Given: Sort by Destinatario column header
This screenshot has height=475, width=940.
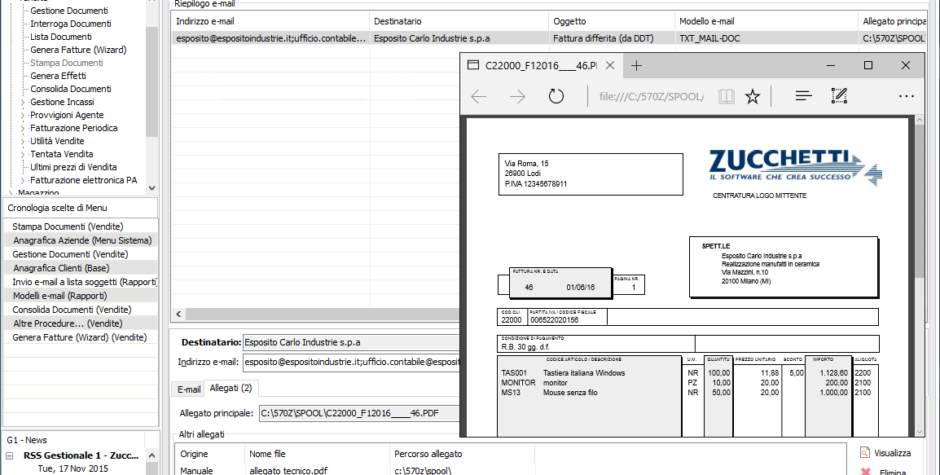Looking at the screenshot, I should point(460,21).
